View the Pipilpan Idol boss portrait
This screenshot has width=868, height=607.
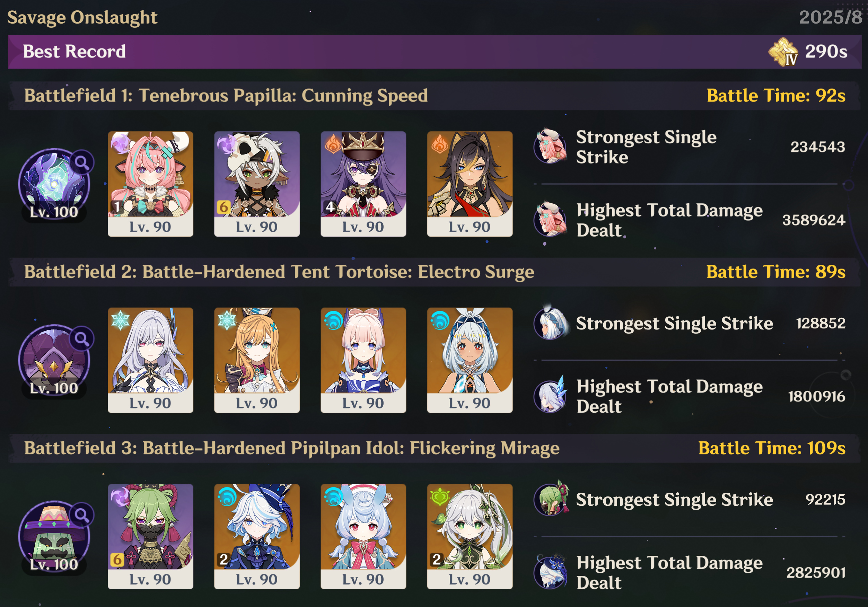[54, 537]
